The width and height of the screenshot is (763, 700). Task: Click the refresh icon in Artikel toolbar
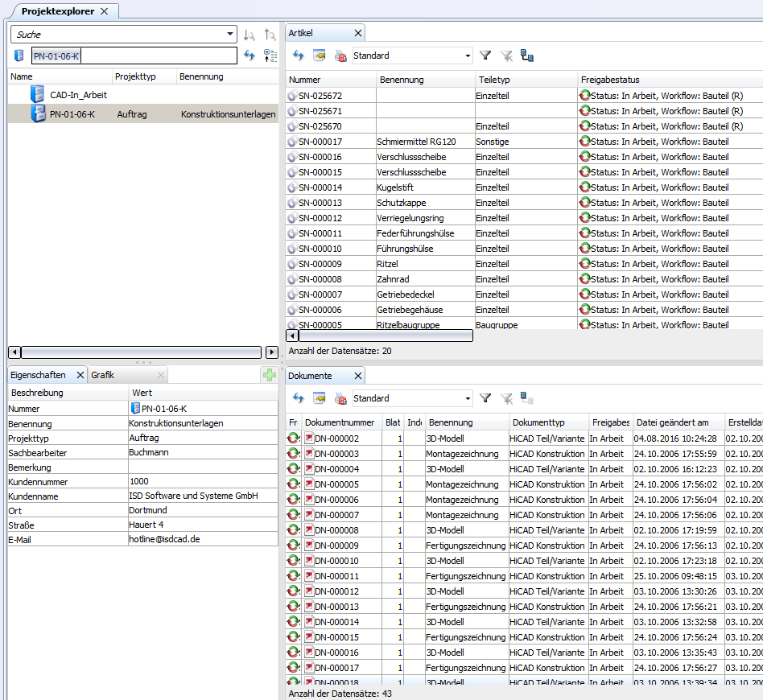click(x=298, y=56)
